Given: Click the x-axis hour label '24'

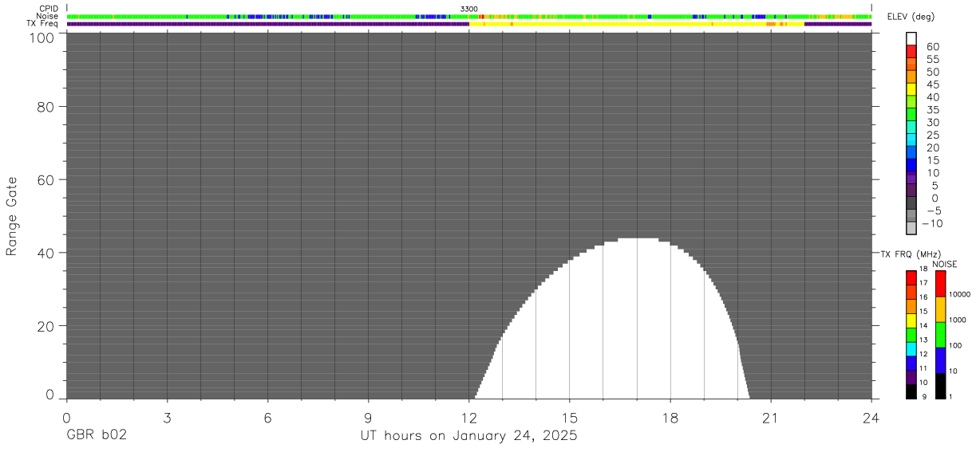Looking at the screenshot, I should coord(871,418).
